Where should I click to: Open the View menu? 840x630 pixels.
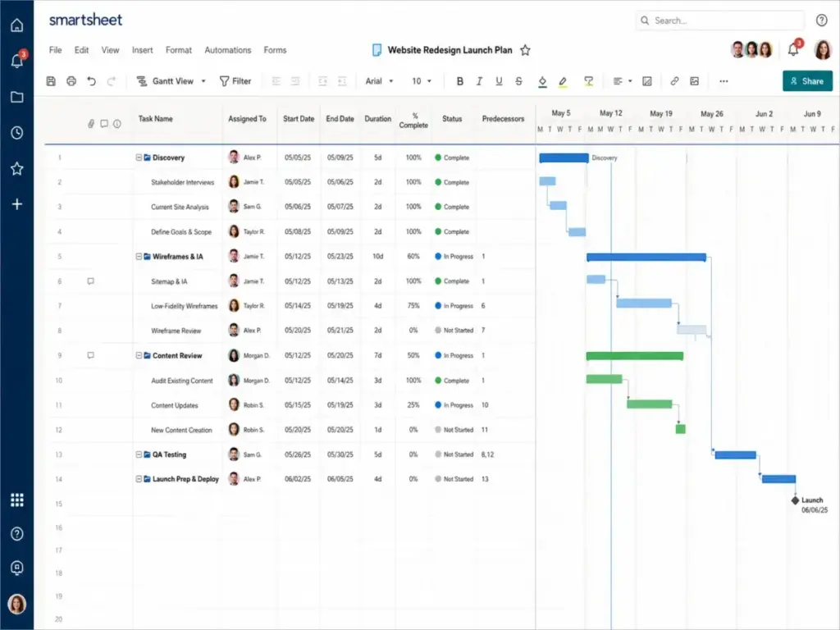(111, 50)
